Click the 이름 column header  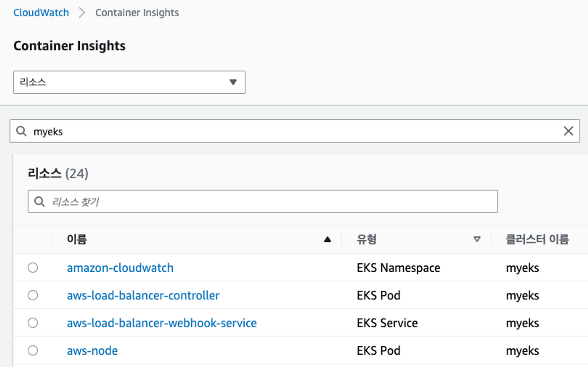click(x=77, y=239)
